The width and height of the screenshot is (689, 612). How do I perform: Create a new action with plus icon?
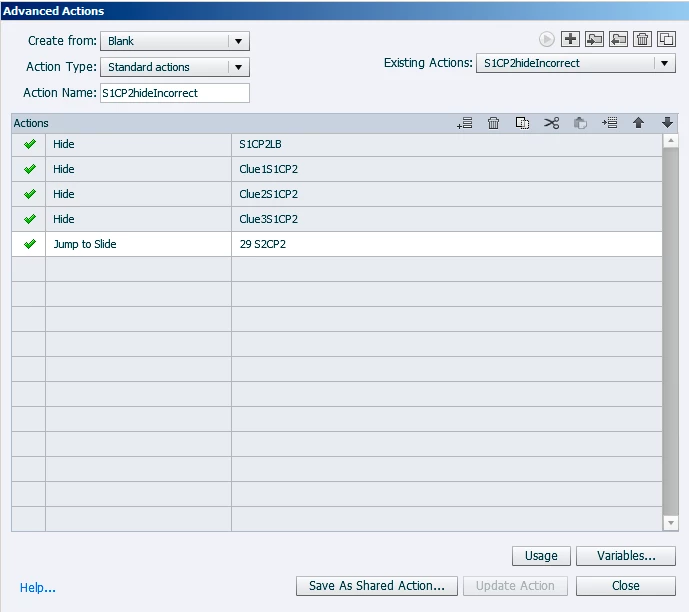click(570, 39)
